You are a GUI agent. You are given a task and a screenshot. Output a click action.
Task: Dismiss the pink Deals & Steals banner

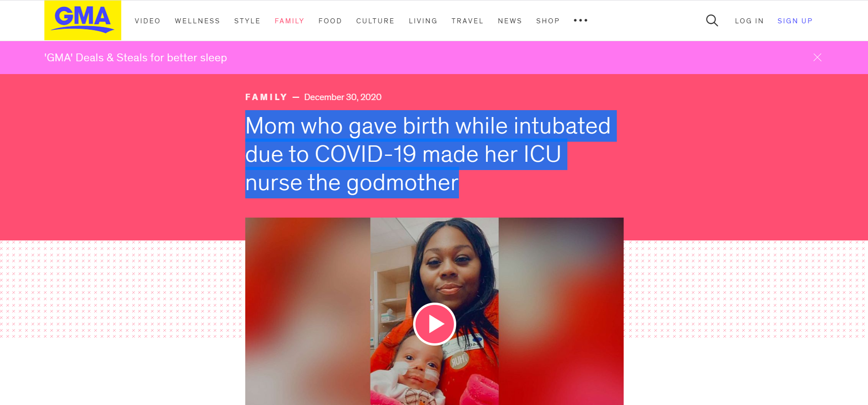(x=817, y=58)
